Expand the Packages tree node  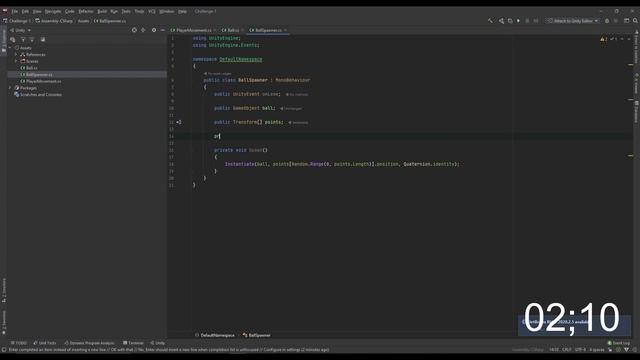10,88
